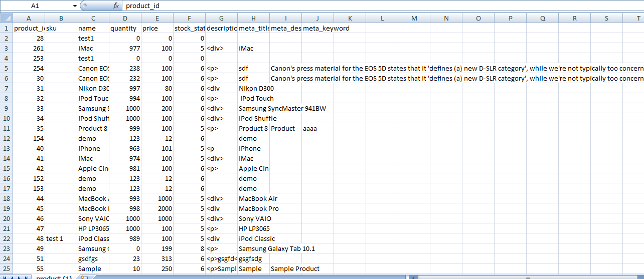Select column S header
Viewport: 644px width, 279px height.
(606, 19)
